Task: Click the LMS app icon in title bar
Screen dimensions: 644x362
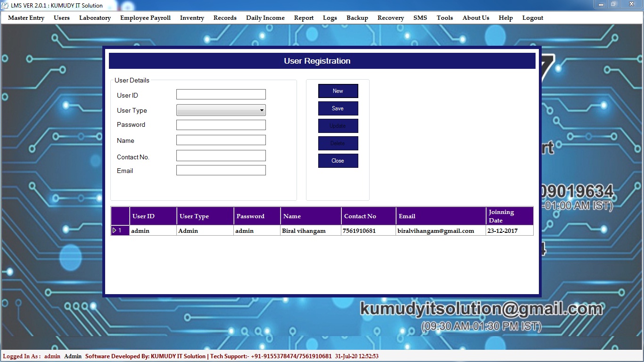Action: pos(5,5)
